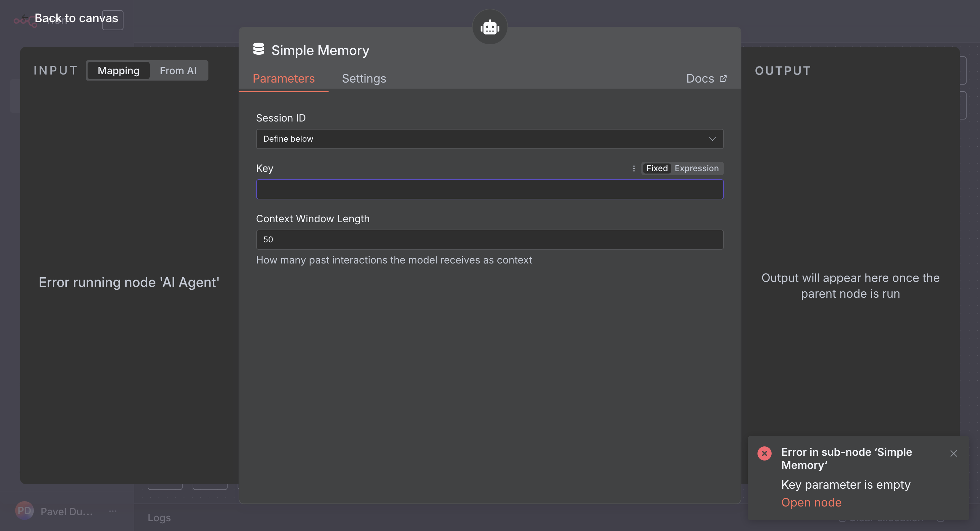Open Key parameter options dots menu

coord(634,168)
